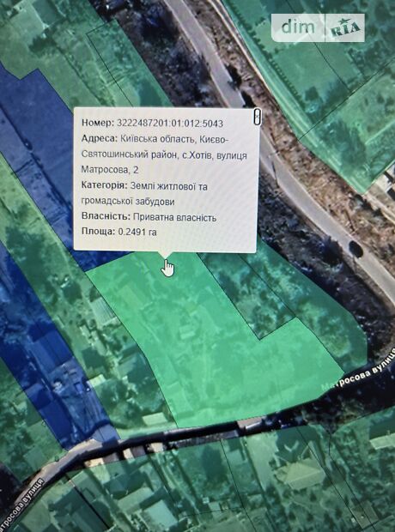Click the dark car on the road
The height and width of the screenshot is (532, 395).
click(355, 248)
